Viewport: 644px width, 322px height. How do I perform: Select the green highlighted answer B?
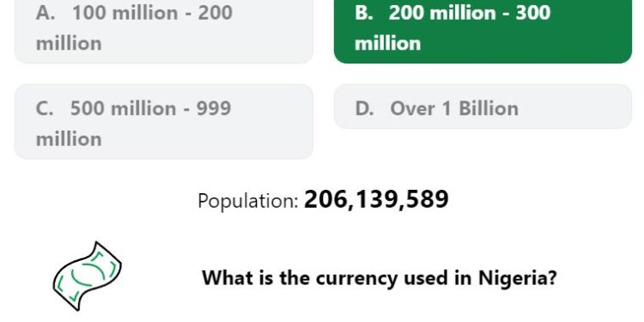(483, 28)
